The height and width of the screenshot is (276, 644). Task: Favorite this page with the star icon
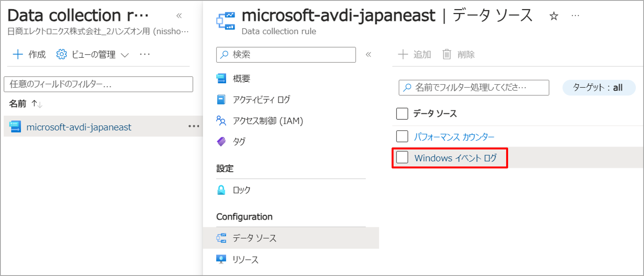[554, 16]
